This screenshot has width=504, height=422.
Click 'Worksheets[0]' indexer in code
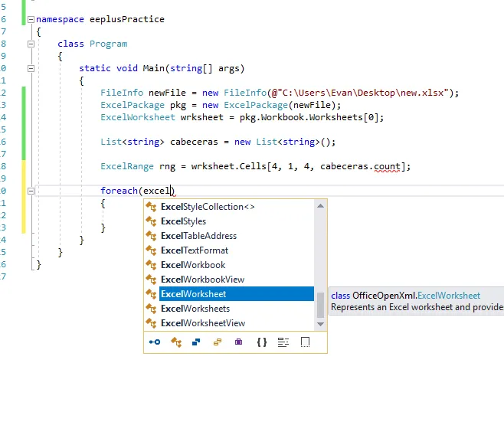click(x=344, y=117)
